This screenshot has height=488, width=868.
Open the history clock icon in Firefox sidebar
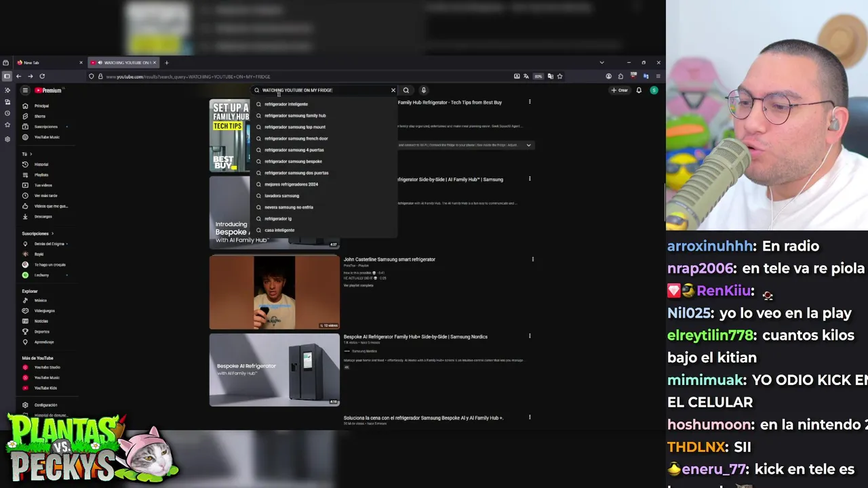pyautogui.click(x=7, y=113)
